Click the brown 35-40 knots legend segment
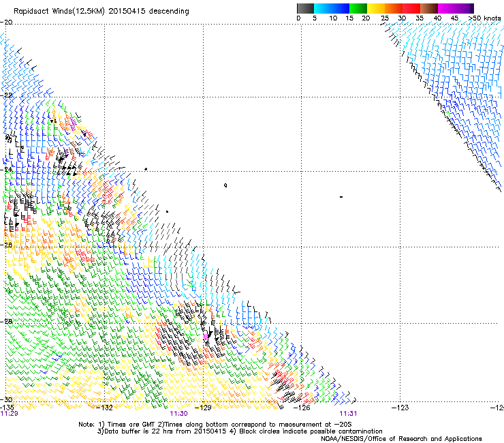 pyautogui.click(x=429, y=8)
